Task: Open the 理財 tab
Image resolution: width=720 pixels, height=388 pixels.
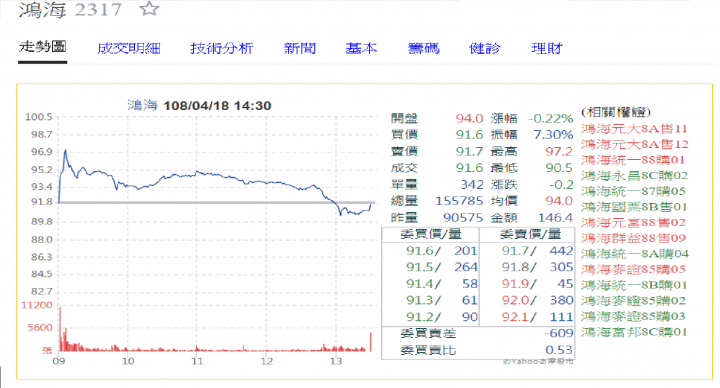Action: pos(547,48)
